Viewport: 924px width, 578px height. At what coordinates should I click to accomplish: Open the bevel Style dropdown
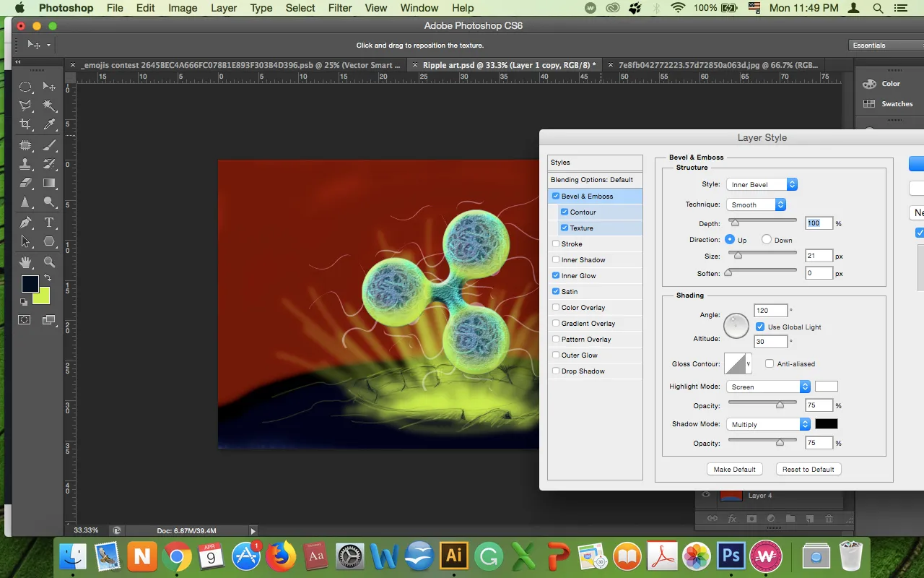tap(762, 184)
